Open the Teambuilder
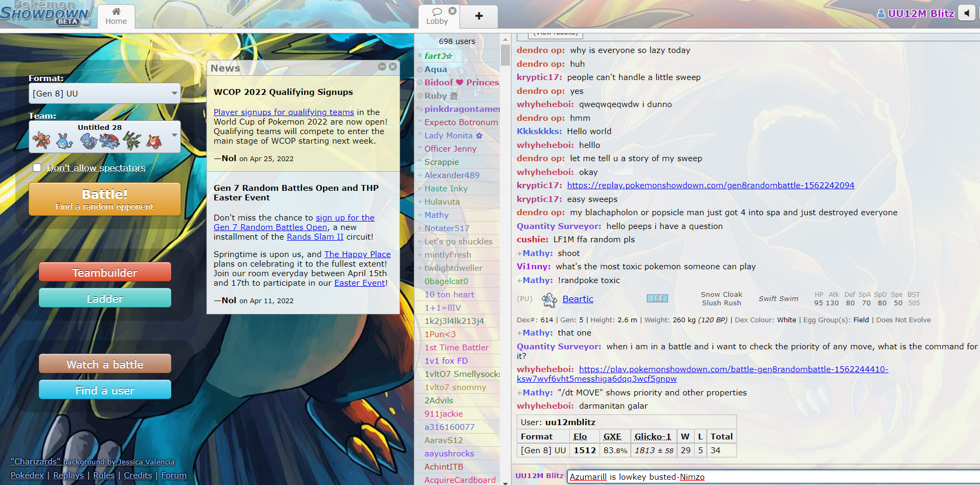980x485 pixels. pyautogui.click(x=105, y=272)
